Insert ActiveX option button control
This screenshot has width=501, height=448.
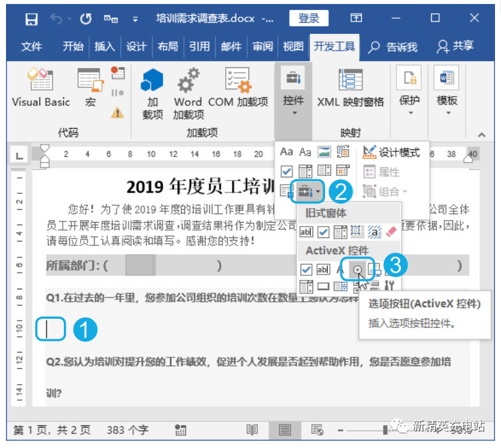coord(358,269)
